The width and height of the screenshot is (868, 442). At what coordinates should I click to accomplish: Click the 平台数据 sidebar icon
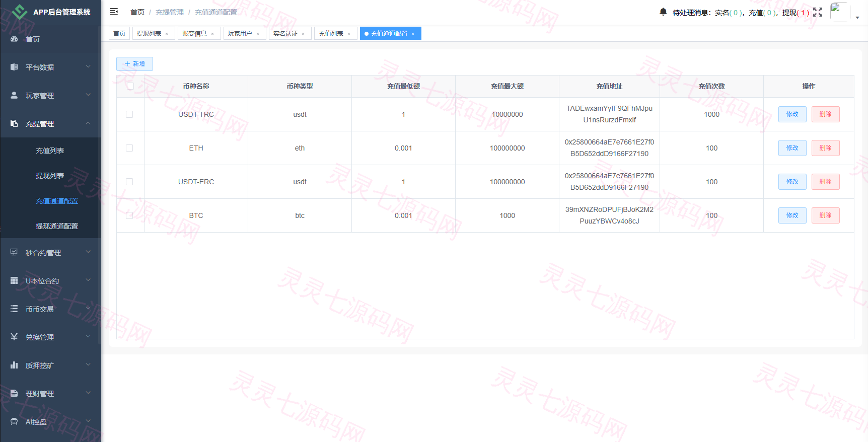(14, 67)
